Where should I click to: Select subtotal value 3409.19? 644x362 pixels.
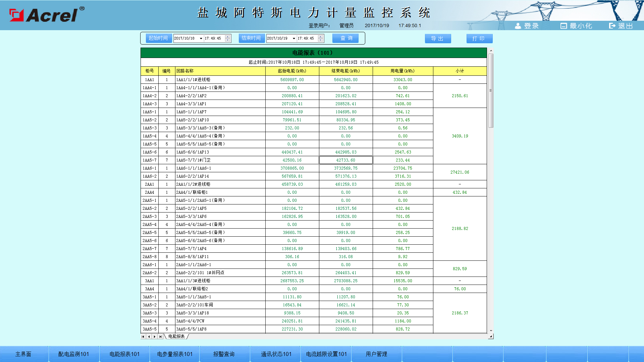click(460, 136)
